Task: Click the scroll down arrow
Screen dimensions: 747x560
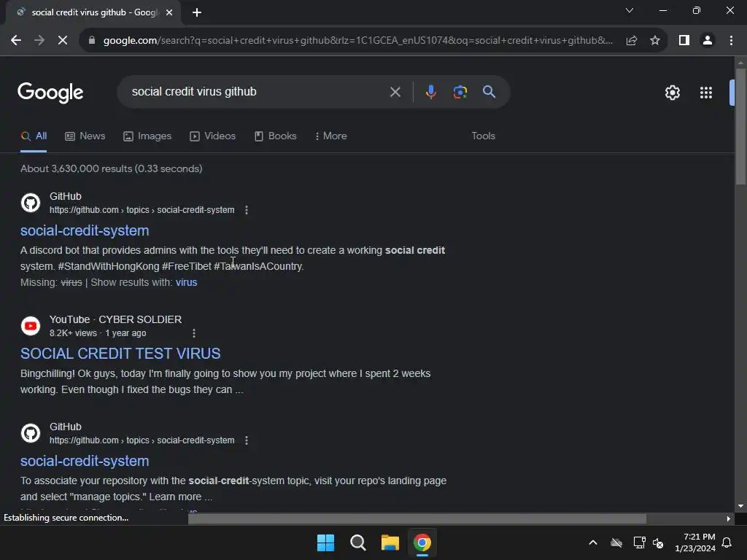Action: [x=740, y=506]
